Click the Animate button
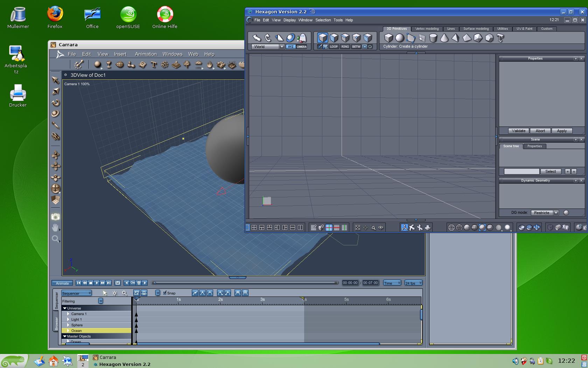 click(62, 283)
